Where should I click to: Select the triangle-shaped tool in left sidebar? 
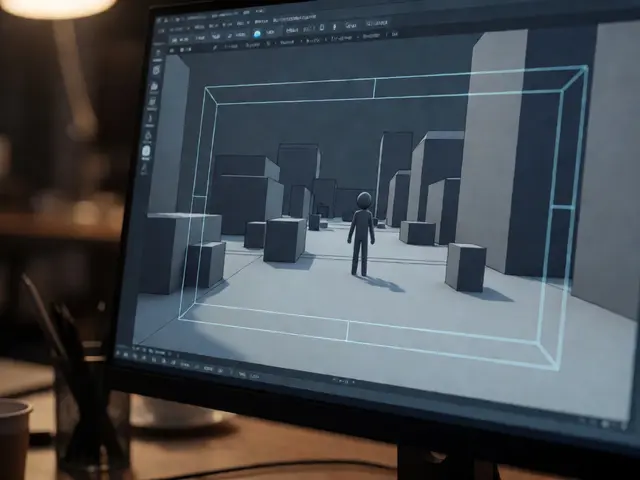pos(148,135)
